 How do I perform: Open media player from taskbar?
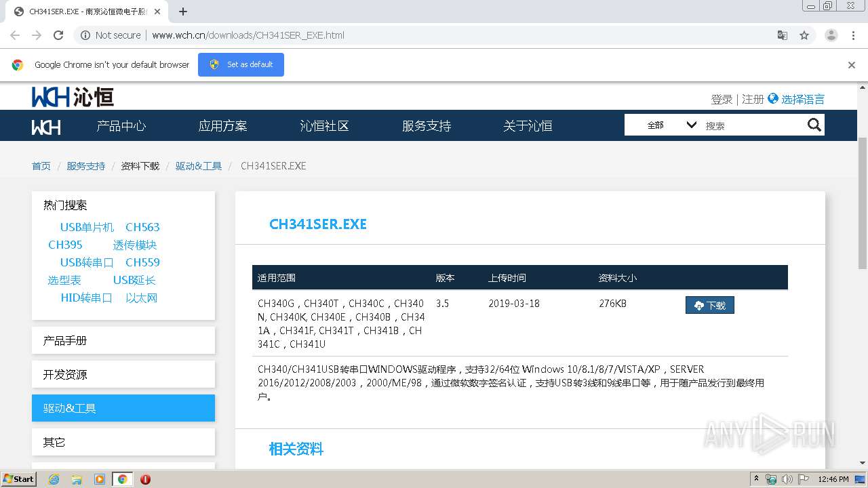click(100, 479)
